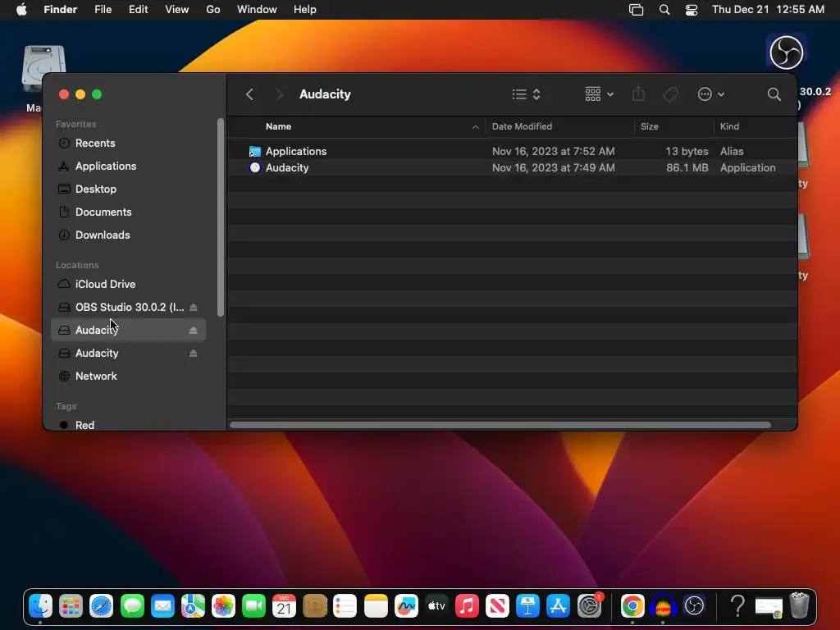This screenshot has width=840, height=630.
Task: Eject the second Audacity volume
Action: tap(194, 354)
